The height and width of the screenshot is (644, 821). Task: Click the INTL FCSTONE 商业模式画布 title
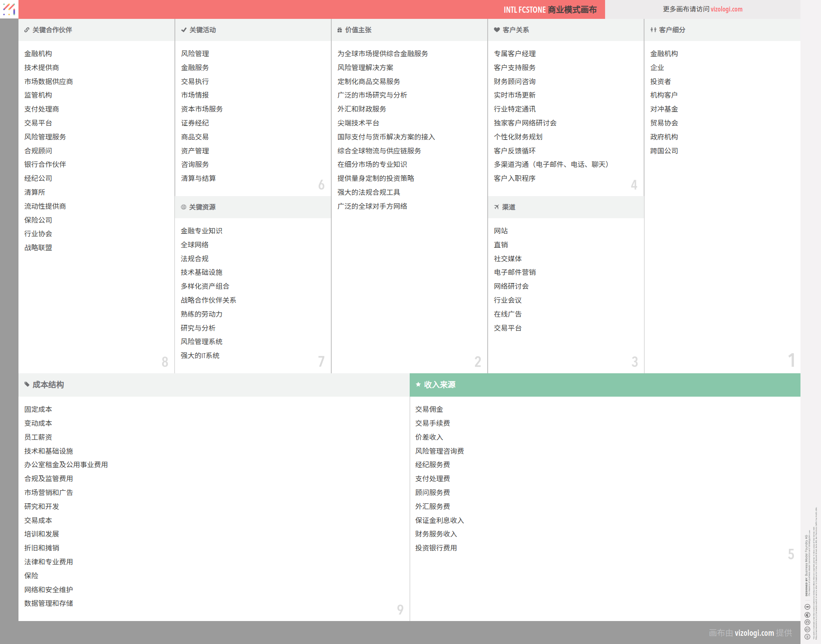pyautogui.click(x=550, y=9)
